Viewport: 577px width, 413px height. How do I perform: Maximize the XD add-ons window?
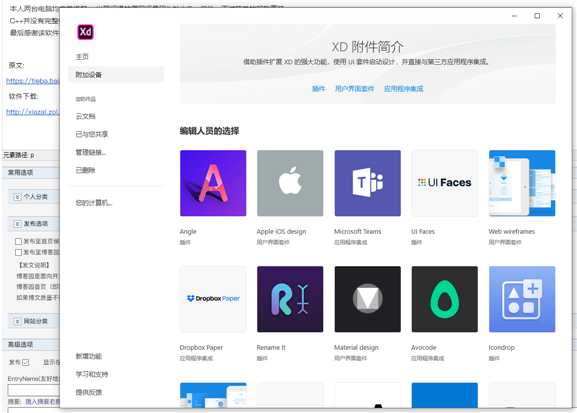(x=537, y=16)
